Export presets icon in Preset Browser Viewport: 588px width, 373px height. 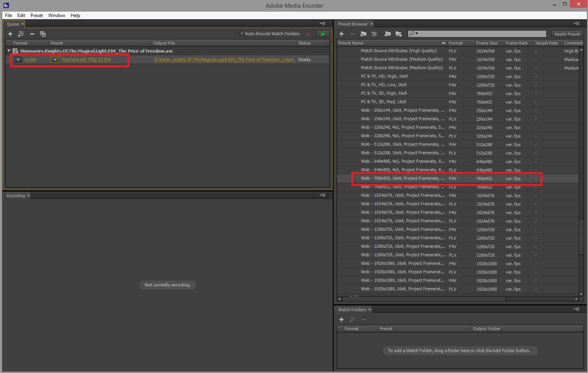[x=398, y=34]
